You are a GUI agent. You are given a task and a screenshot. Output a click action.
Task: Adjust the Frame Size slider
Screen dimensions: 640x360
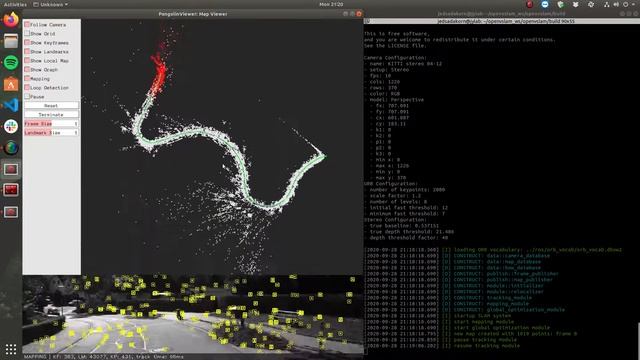(x=51, y=123)
